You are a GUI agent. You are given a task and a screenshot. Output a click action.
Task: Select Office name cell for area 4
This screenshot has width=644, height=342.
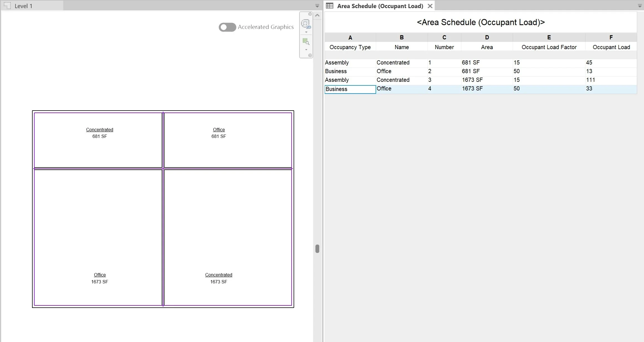pos(402,89)
